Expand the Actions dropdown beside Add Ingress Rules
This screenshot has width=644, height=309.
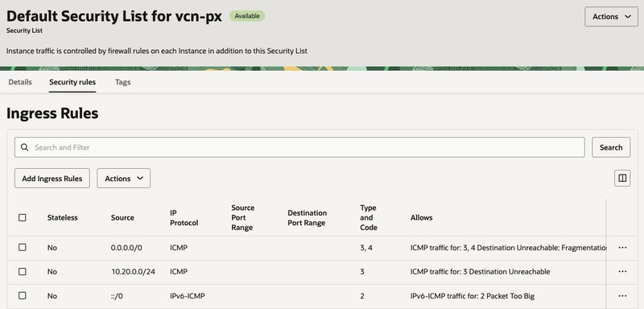point(124,179)
